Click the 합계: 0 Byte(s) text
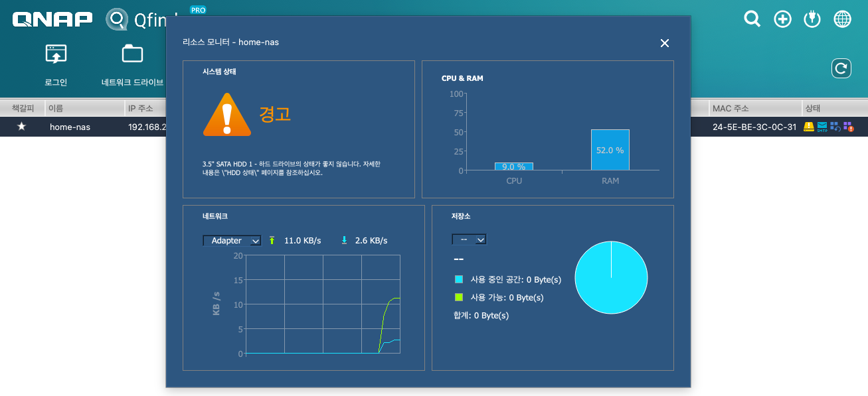Image resolution: width=868 pixels, height=396 pixels. (x=481, y=316)
